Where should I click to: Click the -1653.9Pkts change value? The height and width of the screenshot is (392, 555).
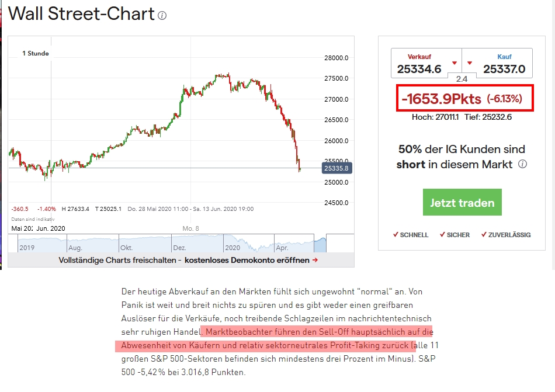click(x=441, y=98)
